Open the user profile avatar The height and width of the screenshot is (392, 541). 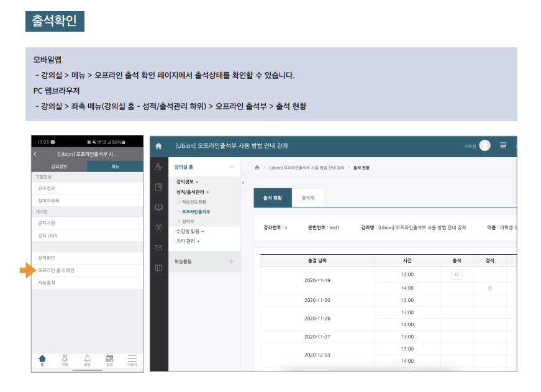click(484, 145)
